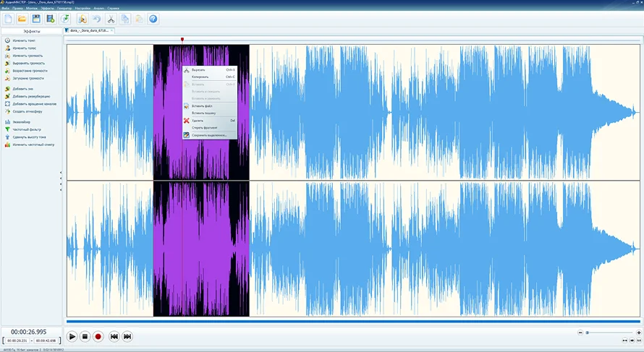Click the clock icon next to Изменить темп
This screenshot has width=644, height=352.
tap(7, 40)
